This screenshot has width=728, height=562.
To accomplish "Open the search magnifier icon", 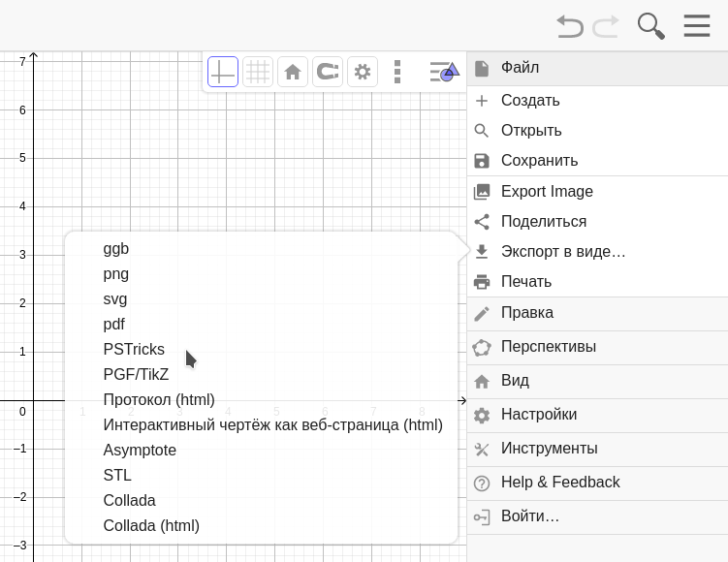I will point(650,26).
